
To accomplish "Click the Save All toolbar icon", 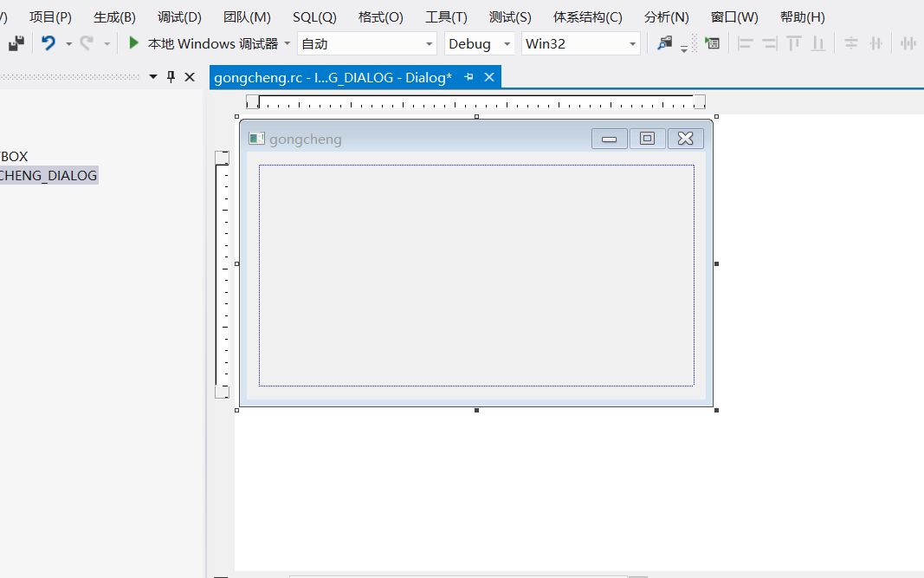I will pyautogui.click(x=16, y=43).
